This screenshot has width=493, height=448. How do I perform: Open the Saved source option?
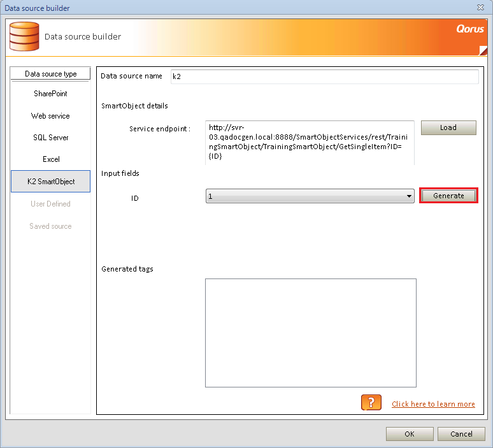tap(50, 226)
